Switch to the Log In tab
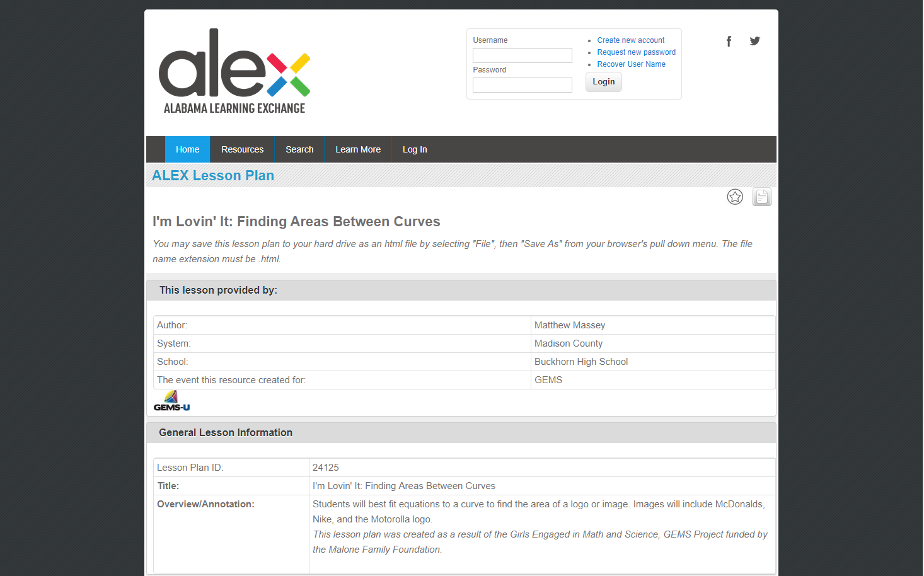Screen dimensions: 924x576 pos(414,149)
